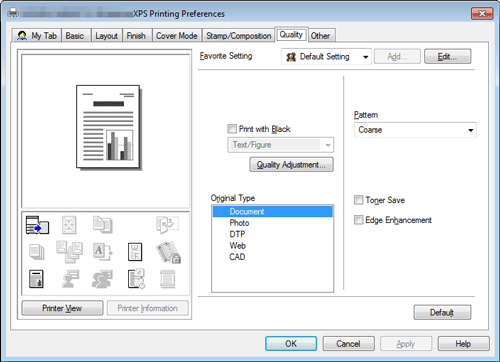Click the greyed scattered multiple copies icon
This screenshot has width=500, height=362.
point(69,252)
